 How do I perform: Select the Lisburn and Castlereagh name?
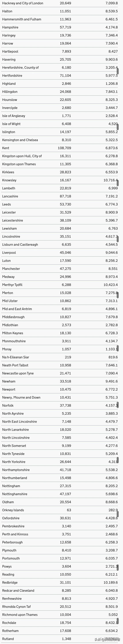(20, 245)
